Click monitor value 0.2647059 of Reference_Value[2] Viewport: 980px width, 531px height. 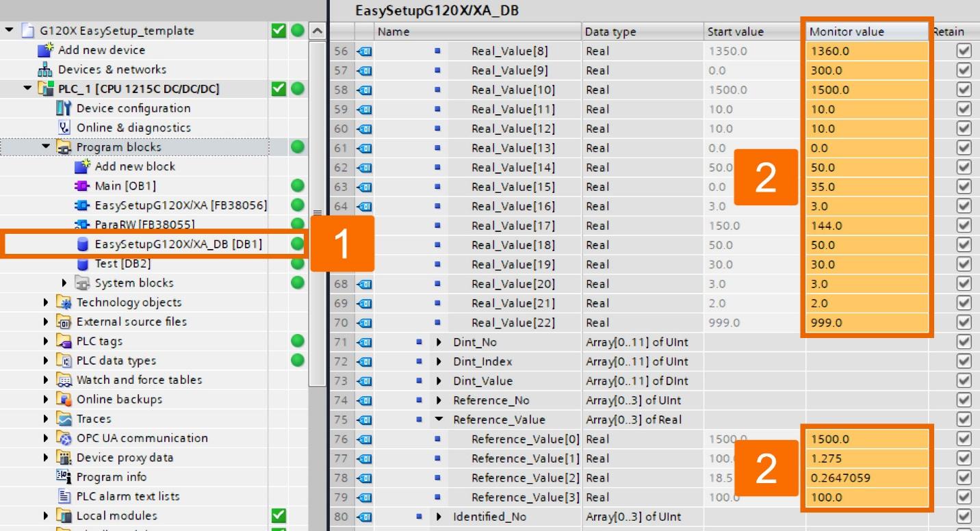866,478
